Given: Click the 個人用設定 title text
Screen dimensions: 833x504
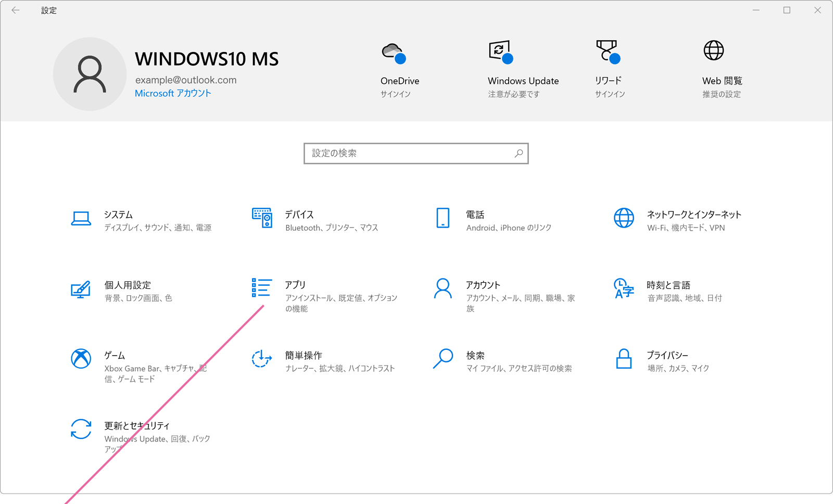Looking at the screenshot, I should tap(128, 285).
